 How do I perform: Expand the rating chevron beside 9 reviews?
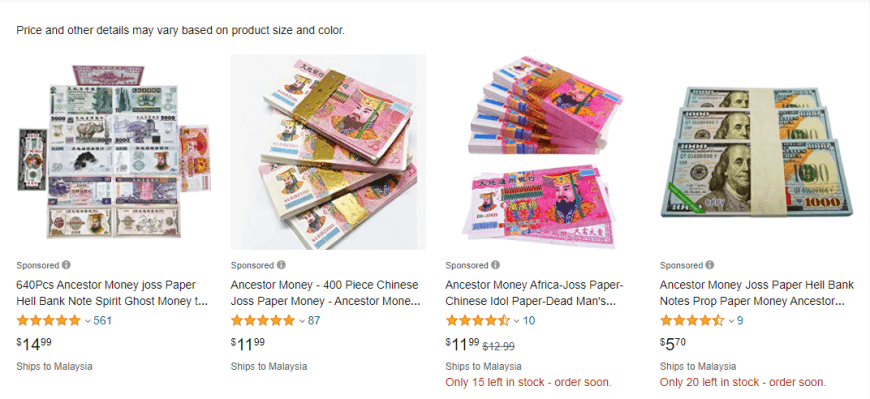coord(731,321)
